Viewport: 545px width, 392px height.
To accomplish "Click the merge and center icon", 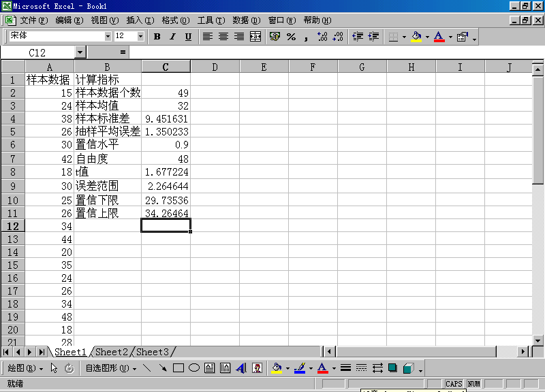I will (255, 37).
